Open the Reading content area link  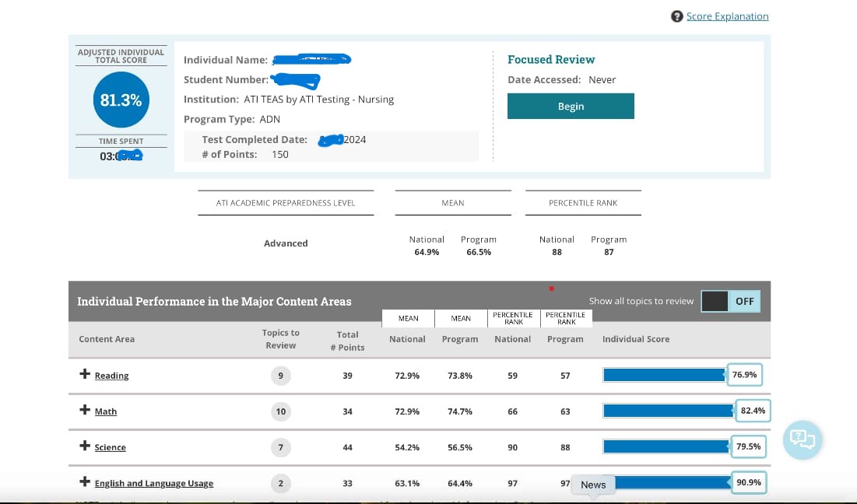point(111,376)
